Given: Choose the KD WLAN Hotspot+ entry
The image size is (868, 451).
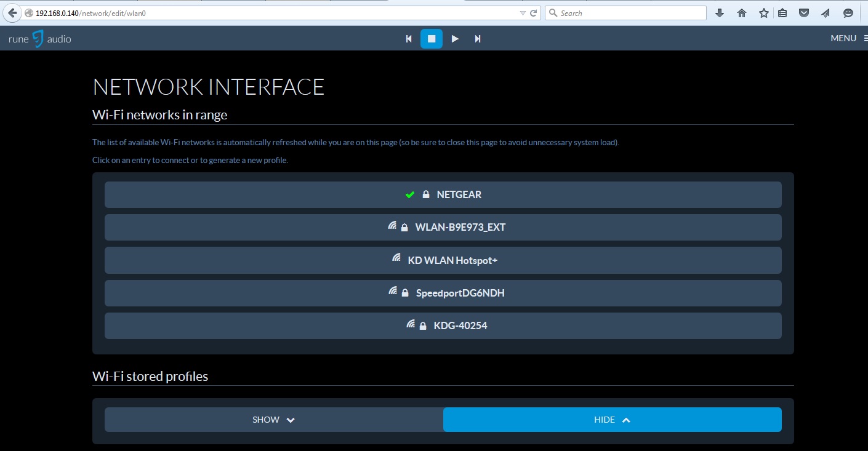Looking at the screenshot, I should [x=443, y=260].
